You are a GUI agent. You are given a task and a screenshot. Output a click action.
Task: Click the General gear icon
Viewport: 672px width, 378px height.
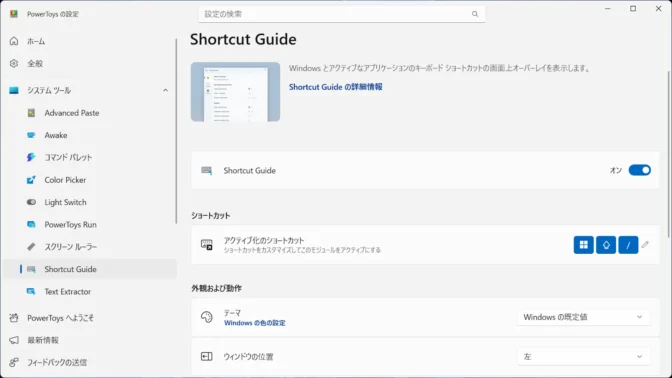tap(14, 63)
